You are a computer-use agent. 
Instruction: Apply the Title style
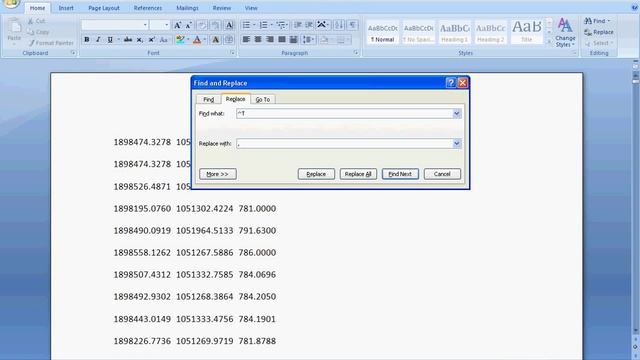[x=527, y=33]
